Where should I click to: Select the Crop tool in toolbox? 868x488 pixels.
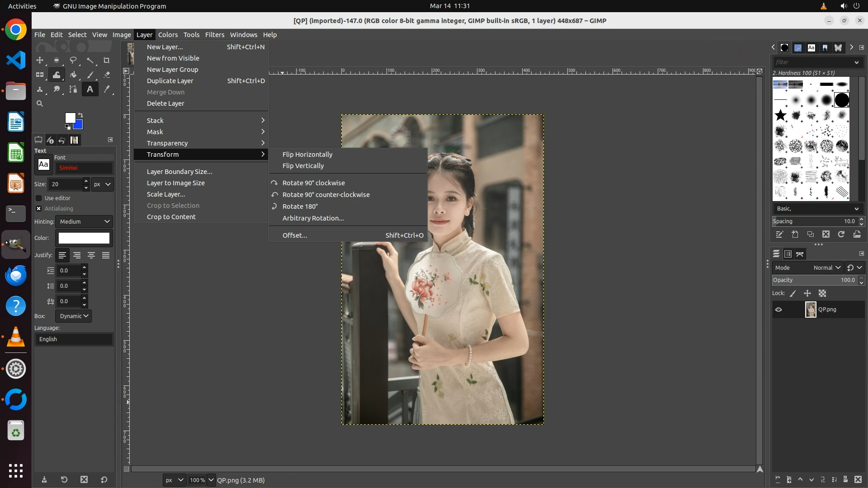click(x=107, y=60)
